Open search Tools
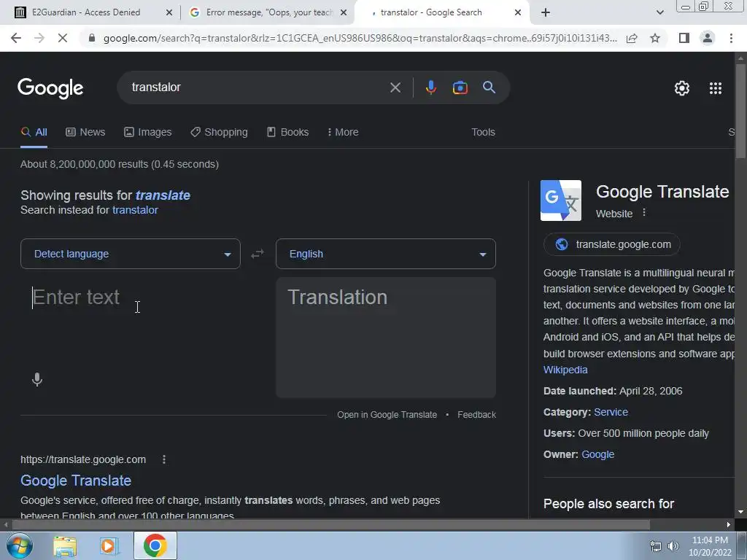 tap(483, 133)
